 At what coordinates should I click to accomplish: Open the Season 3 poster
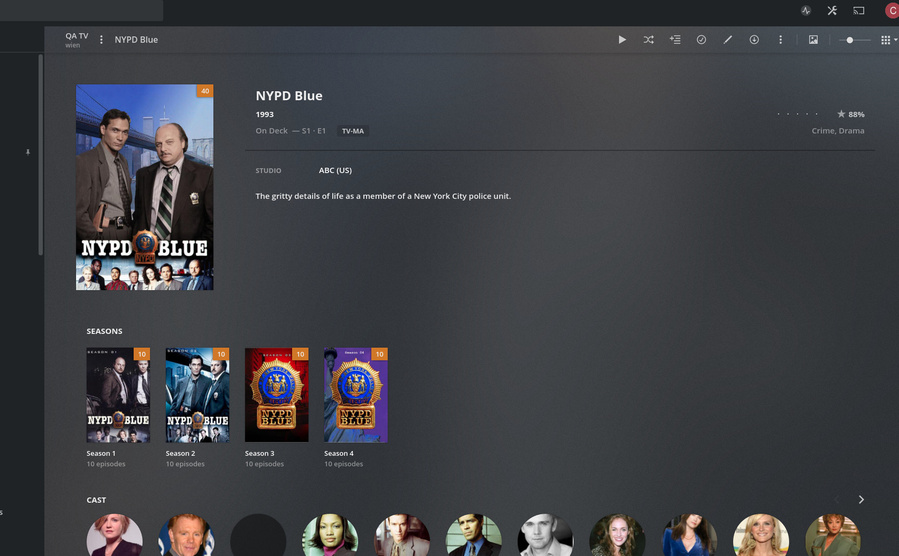(276, 395)
